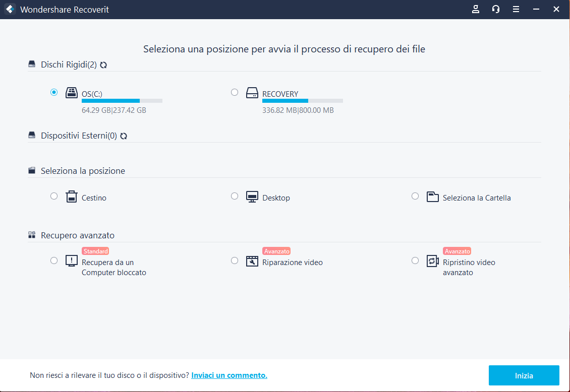Click the Recupera da un Computer bloccato text
The height and width of the screenshot is (392, 570).
point(114,268)
